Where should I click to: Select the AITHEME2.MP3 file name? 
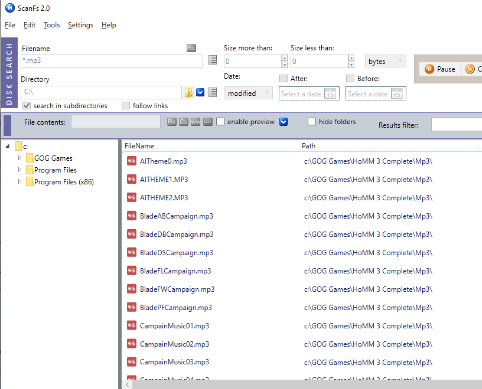164,198
